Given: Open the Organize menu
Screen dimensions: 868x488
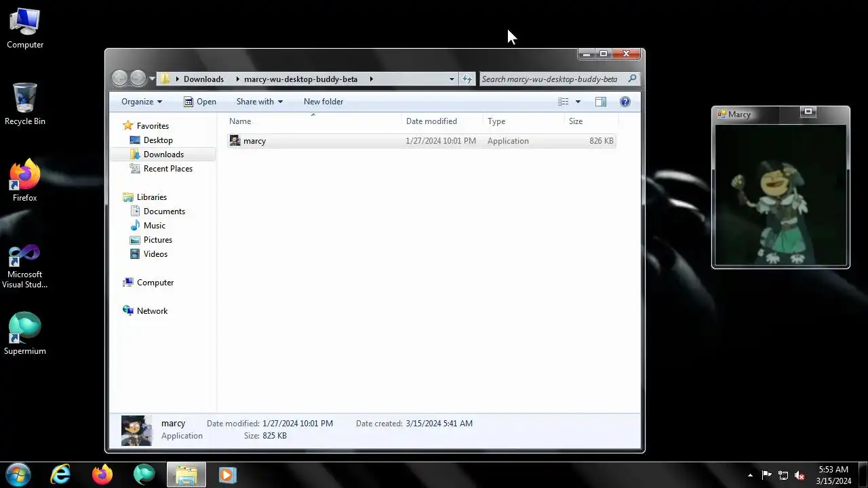Looking at the screenshot, I should [x=142, y=102].
